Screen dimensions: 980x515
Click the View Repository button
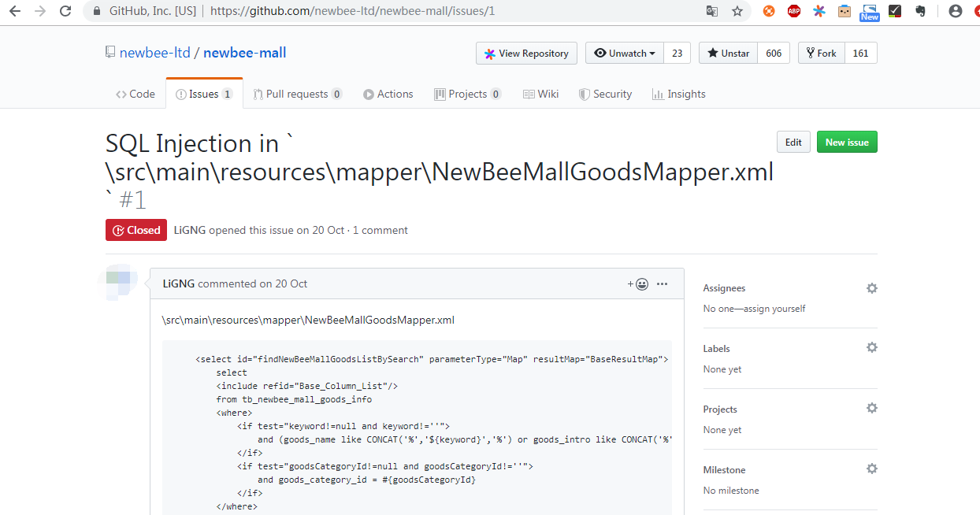coord(526,53)
